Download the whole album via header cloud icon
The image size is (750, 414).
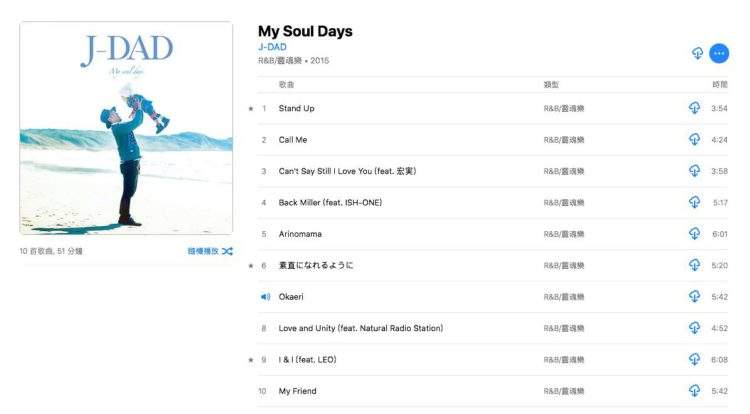(697, 53)
